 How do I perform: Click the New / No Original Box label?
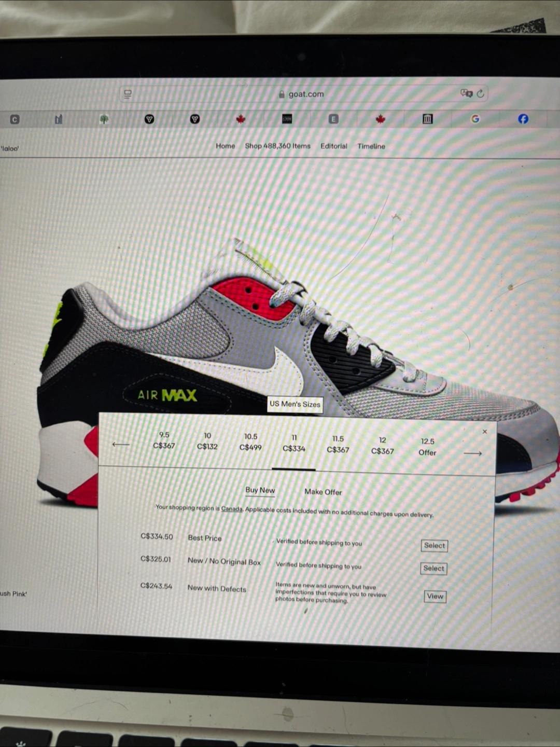coord(224,561)
